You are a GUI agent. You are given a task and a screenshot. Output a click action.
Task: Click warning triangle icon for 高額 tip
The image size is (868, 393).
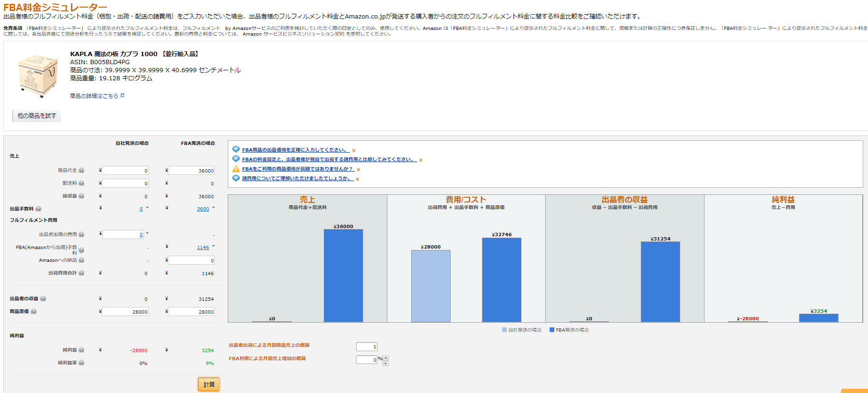(236, 169)
